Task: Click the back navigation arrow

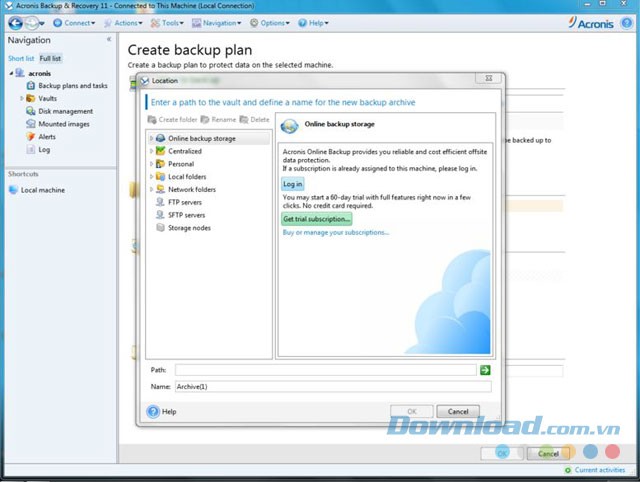Action: [17, 22]
